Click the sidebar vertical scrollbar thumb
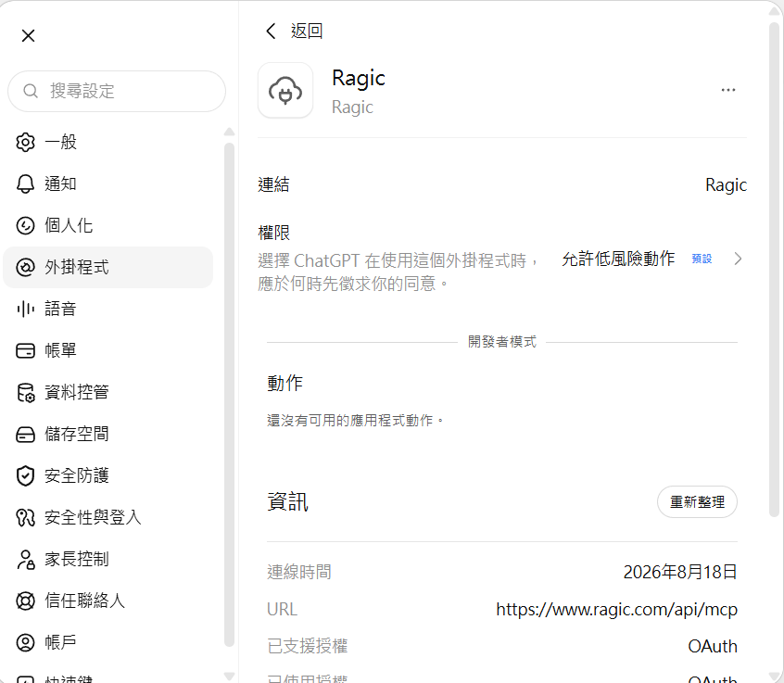The height and width of the screenshot is (683, 784). click(x=230, y=395)
